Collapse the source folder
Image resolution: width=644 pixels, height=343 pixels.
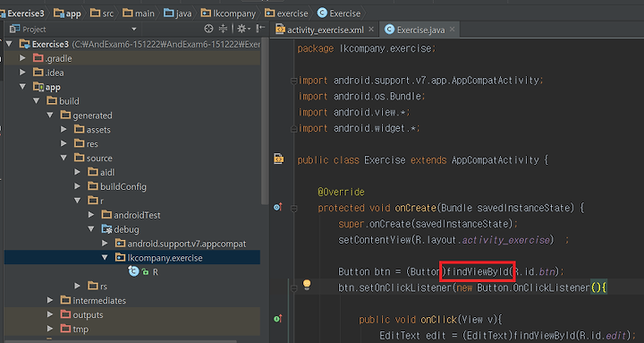click(x=64, y=158)
